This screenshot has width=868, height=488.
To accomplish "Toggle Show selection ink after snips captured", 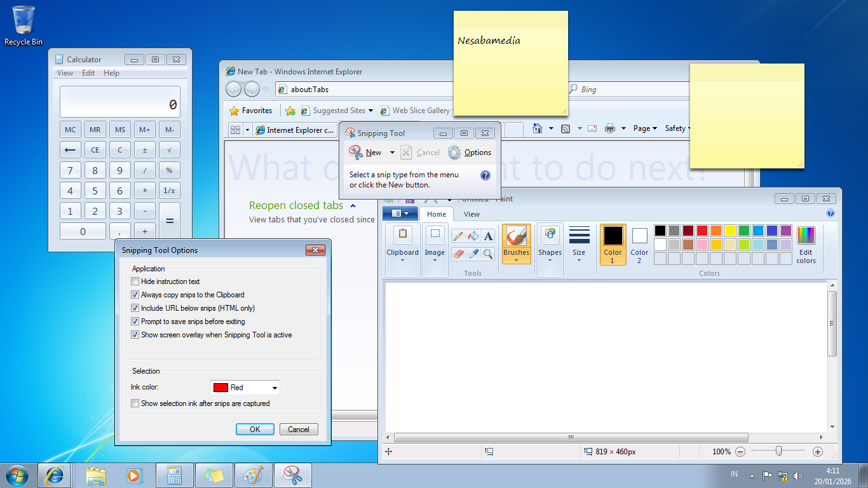I will tap(135, 403).
